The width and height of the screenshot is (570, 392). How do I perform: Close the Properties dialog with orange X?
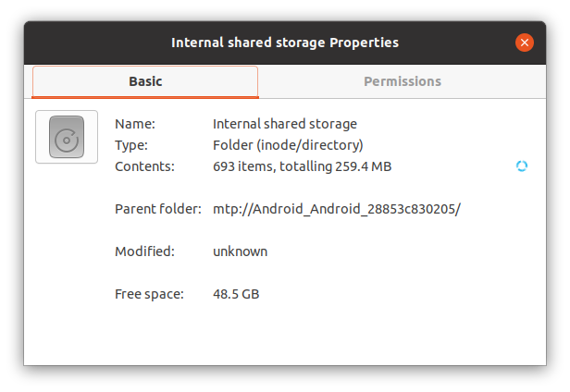[x=524, y=43]
